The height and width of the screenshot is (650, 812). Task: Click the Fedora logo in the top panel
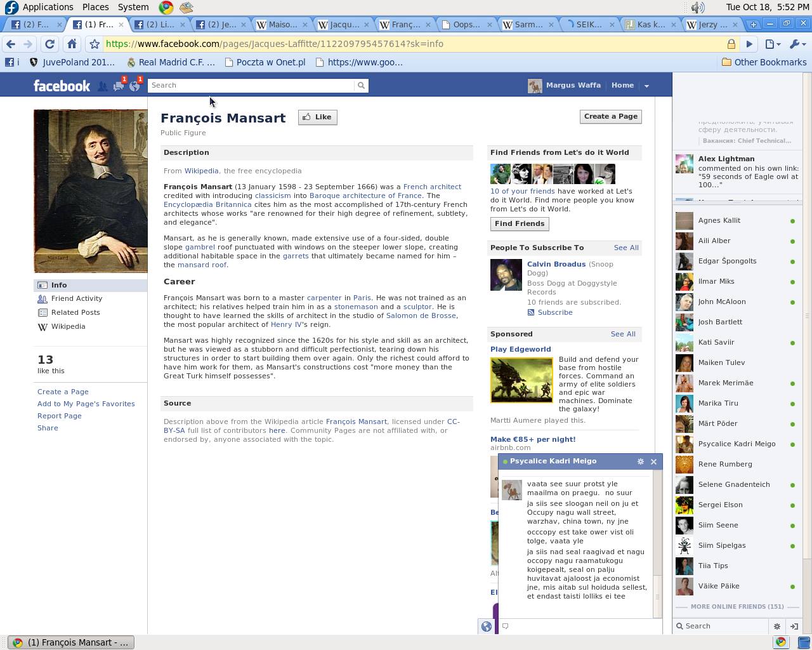pos(11,7)
